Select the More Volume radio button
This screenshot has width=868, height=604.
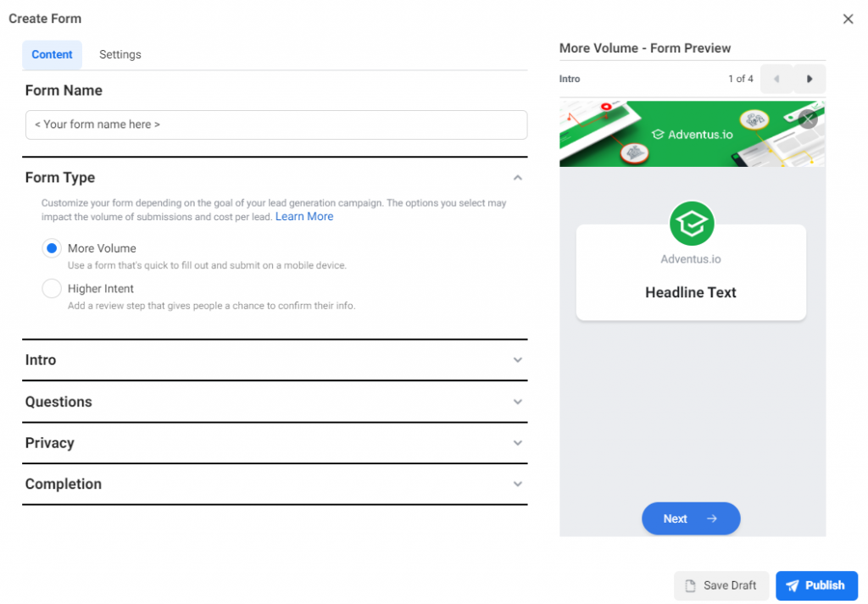52,248
